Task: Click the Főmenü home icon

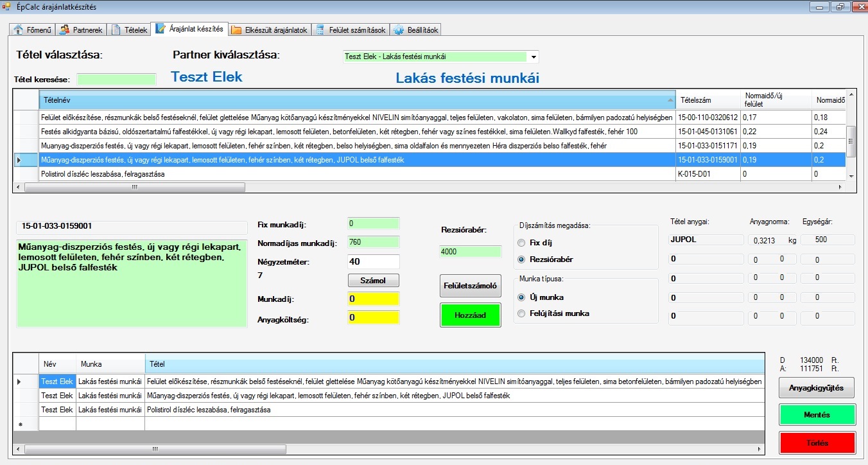Action: tap(18, 30)
